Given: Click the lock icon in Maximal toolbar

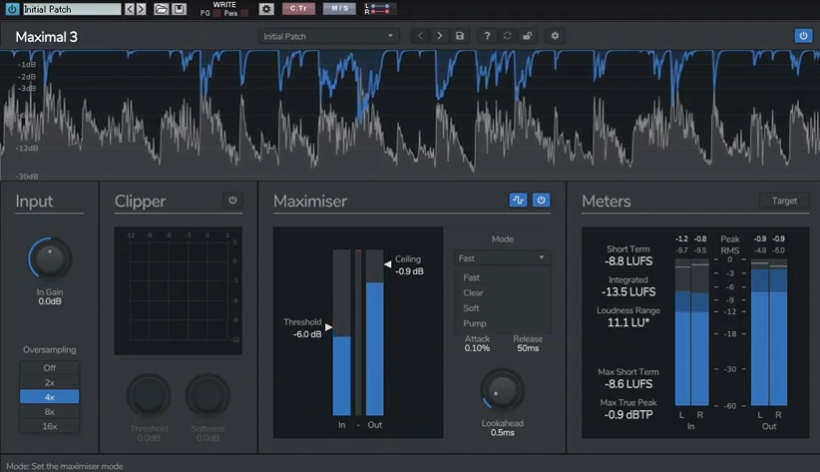Looking at the screenshot, I should [x=527, y=36].
